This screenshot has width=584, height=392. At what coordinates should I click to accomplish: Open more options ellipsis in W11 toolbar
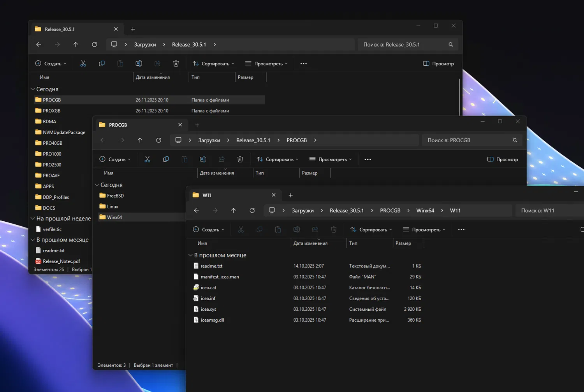click(x=461, y=230)
